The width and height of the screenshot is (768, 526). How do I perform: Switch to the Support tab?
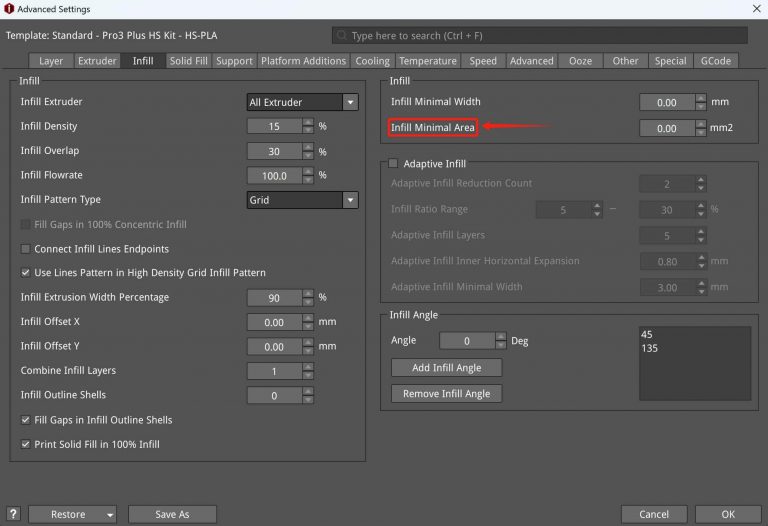coord(234,61)
